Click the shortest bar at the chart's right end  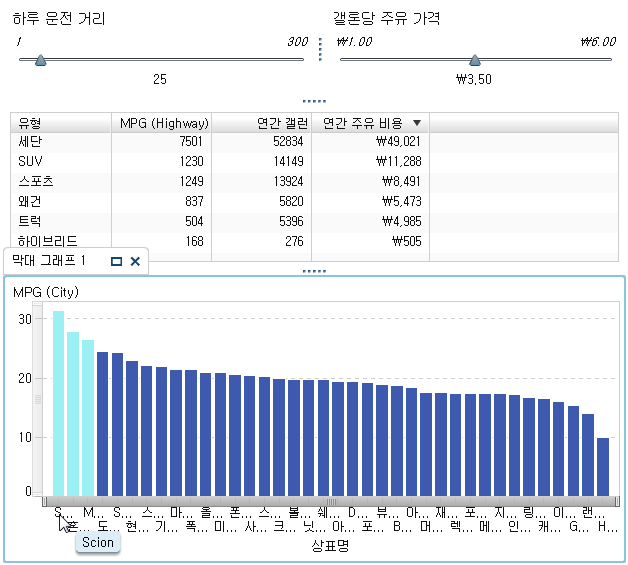pyautogui.click(x=603, y=466)
